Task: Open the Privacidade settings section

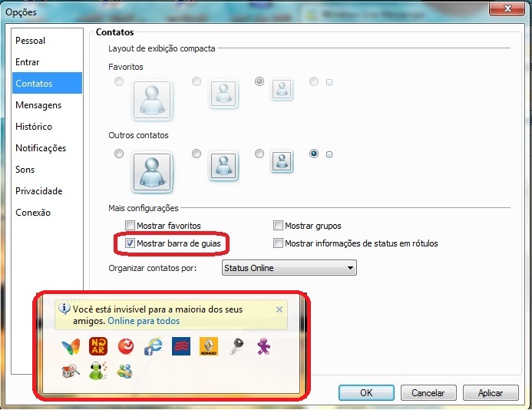Action: pos(38,191)
